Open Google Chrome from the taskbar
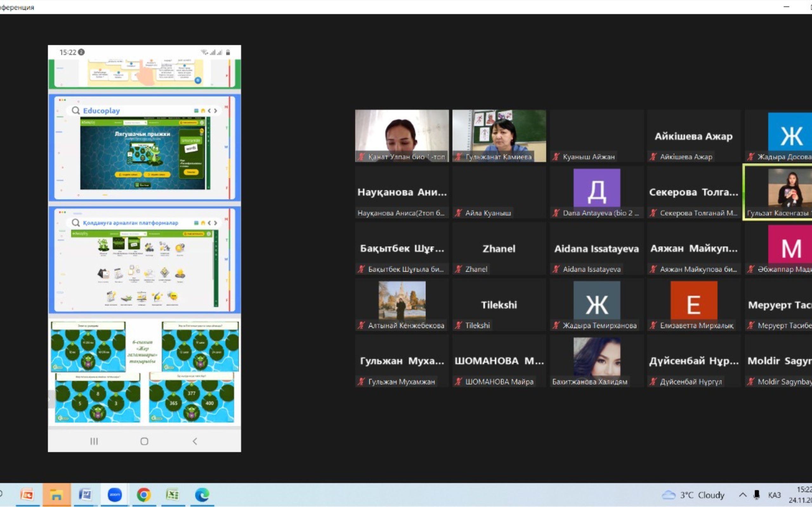812x507 pixels. tap(144, 495)
